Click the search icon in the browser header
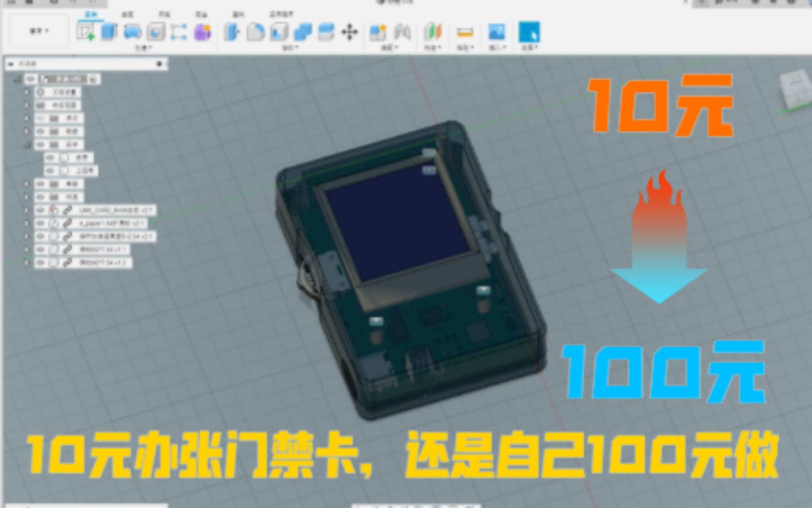The image size is (812, 508). (x=159, y=63)
